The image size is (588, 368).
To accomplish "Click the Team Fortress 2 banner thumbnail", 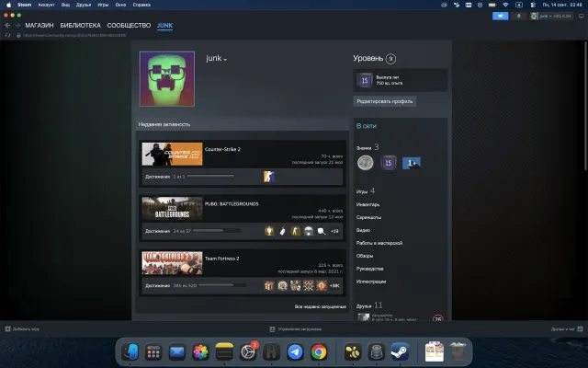I will (172, 263).
